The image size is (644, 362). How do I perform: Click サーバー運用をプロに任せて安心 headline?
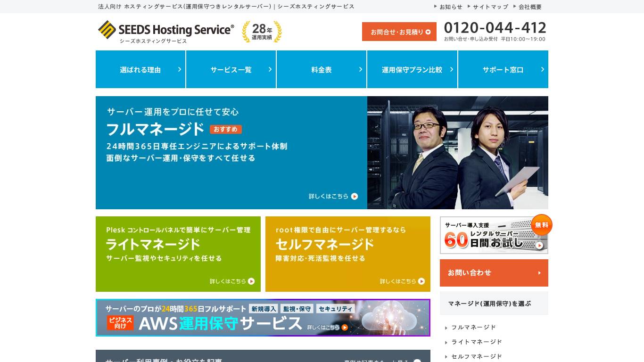(x=173, y=112)
